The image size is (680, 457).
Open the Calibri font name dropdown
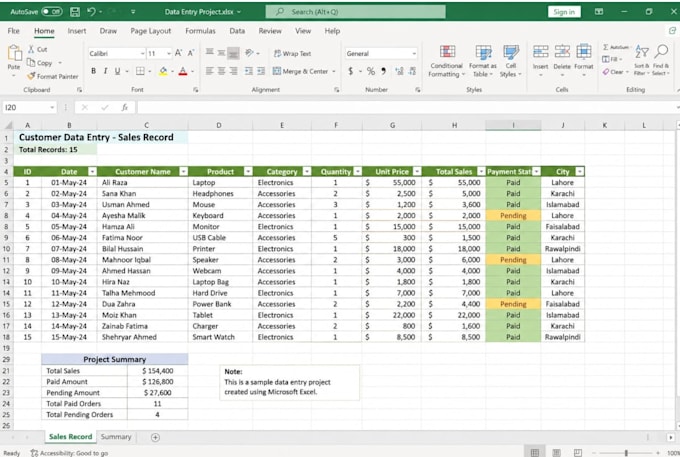(143, 54)
